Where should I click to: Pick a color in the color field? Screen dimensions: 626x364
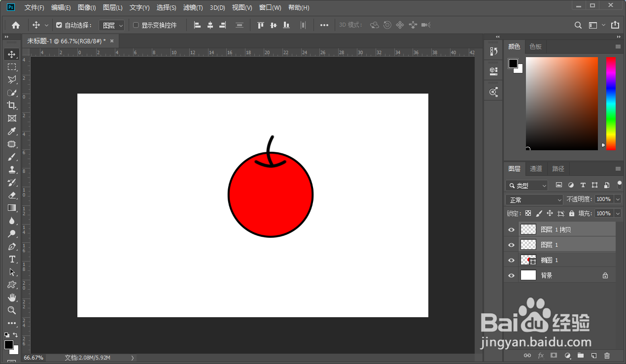point(562,103)
